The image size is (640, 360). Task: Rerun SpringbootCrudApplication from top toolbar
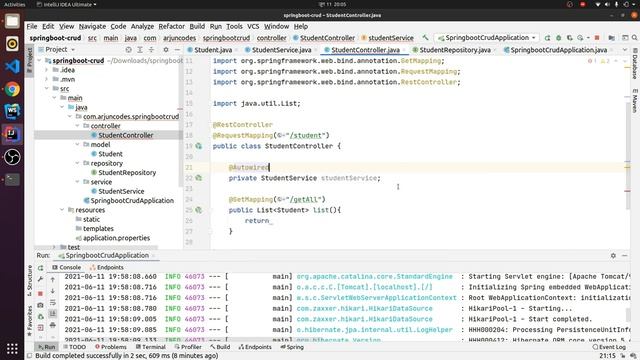coord(547,38)
